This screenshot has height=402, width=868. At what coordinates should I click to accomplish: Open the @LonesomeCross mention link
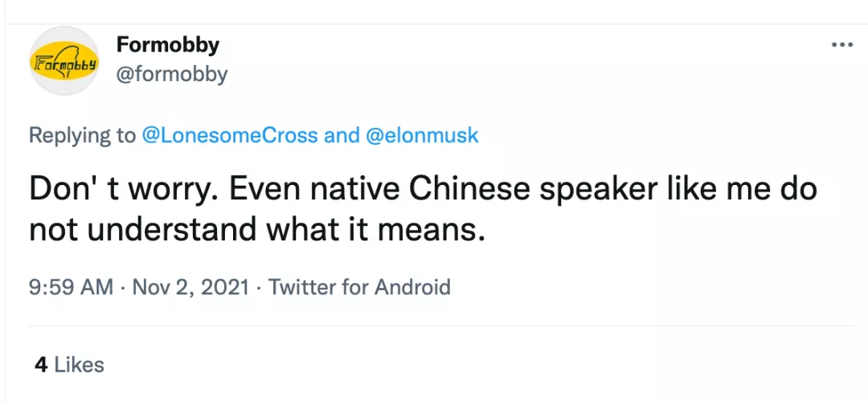tap(229, 135)
